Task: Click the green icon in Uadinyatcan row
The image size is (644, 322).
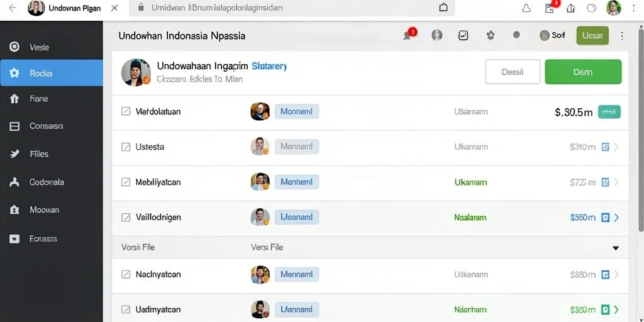Action: coord(605,310)
